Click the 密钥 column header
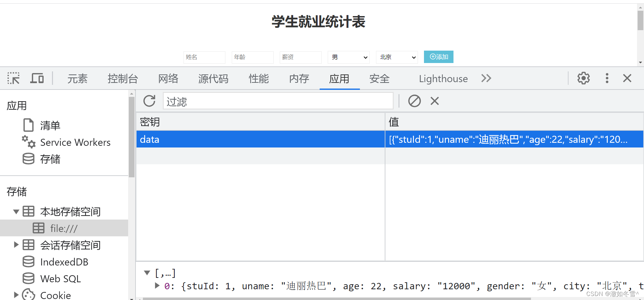 [260, 122]
